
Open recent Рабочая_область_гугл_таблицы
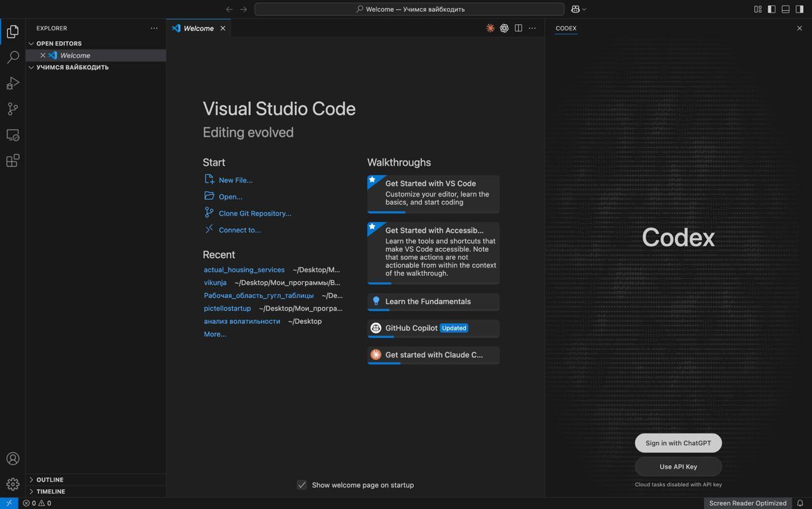(x=259, y=295)
